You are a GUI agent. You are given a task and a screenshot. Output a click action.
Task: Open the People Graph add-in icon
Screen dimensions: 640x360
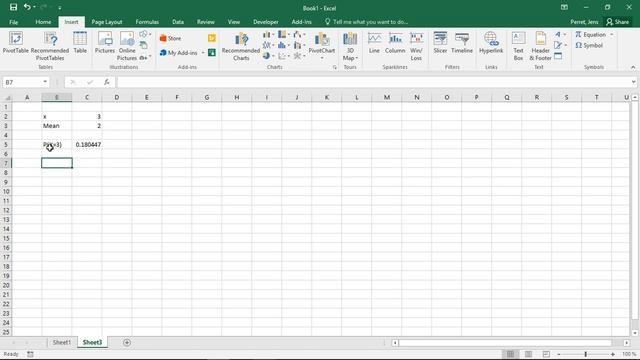pyautogui.click(x=211, y=52)
